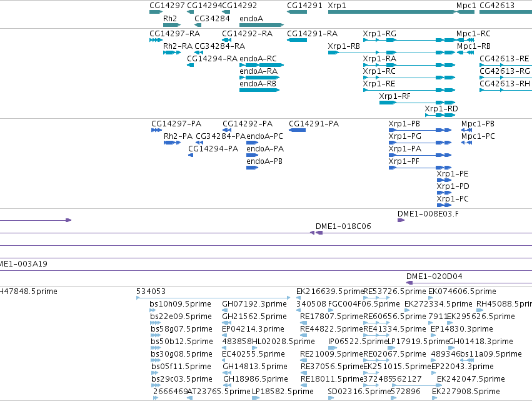Click the CG14292-RA label
The image size is (532, 401).
coord(248,34)
